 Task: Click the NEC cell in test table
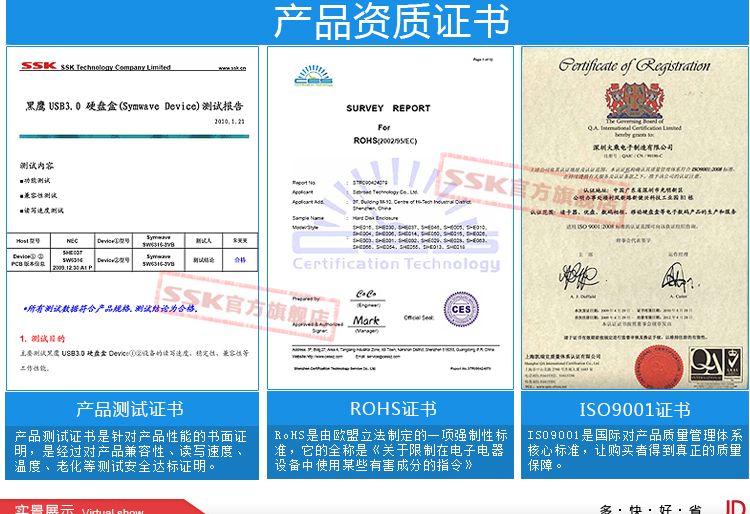click(x=72, y=241)
